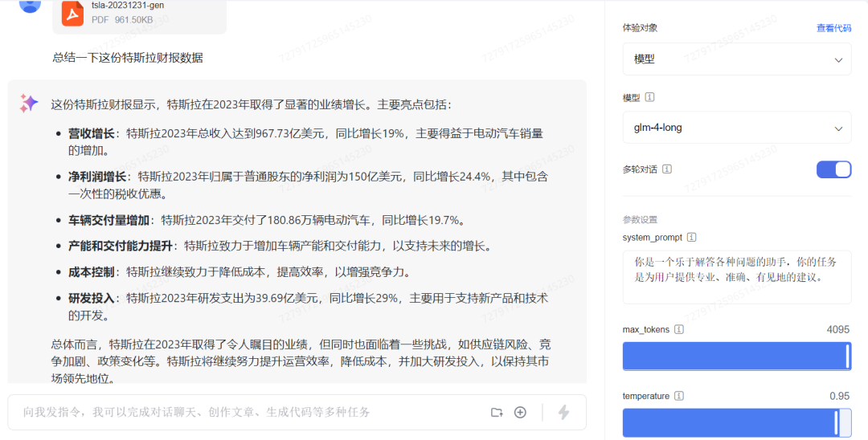Click the max_tokens slider track
The height and width of the screenshot is (440, 868).
737,356
